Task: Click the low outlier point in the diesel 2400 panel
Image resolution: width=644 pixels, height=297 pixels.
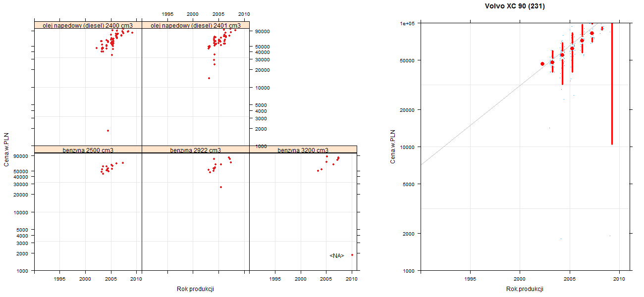Action: click(108, 131)
